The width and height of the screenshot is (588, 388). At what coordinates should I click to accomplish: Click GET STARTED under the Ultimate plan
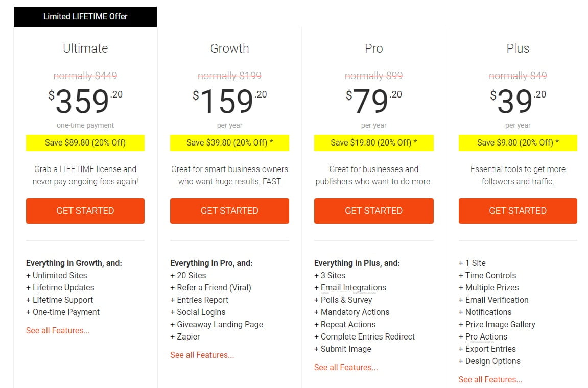coord(85,210)
